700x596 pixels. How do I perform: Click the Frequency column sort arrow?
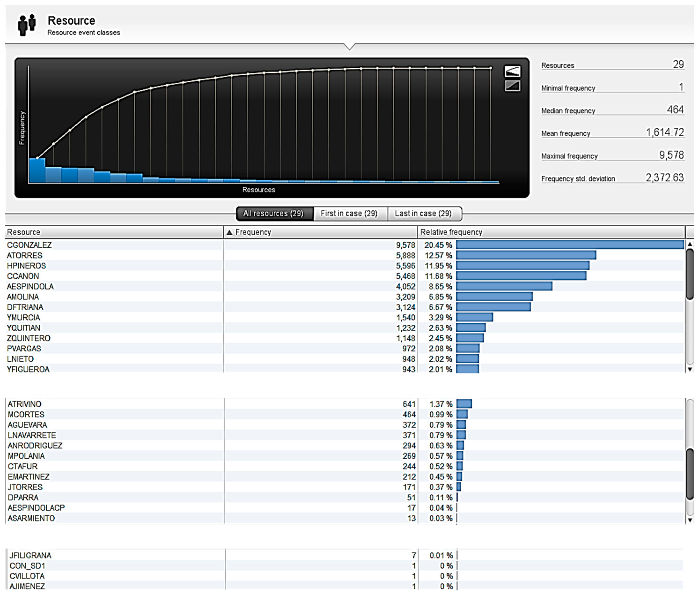click(x=229, y=232)
